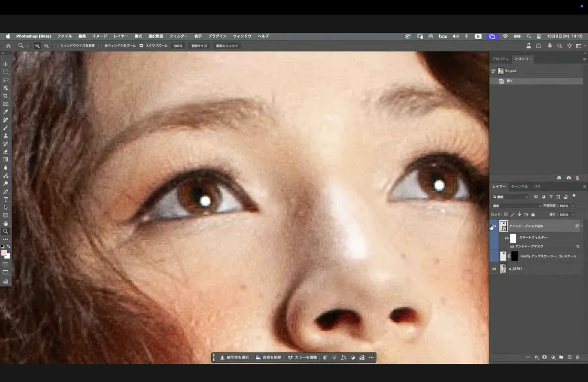
Task: Select the Clone Stamp tool
Action: point(6,136)
